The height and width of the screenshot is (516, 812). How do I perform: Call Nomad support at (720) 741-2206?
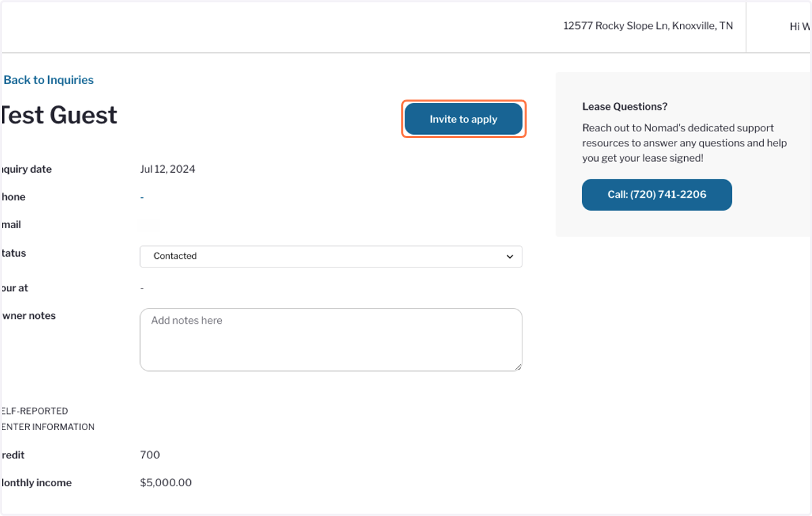pos(657,194)
